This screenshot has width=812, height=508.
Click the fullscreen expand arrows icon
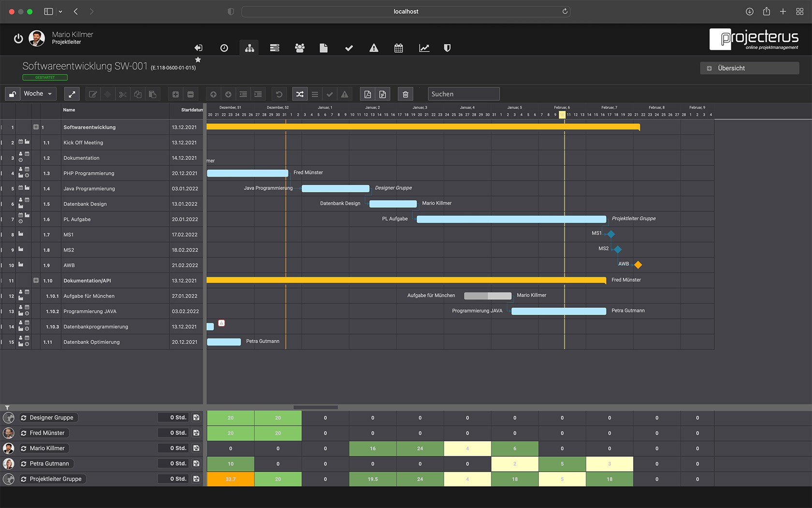point(72,94)
